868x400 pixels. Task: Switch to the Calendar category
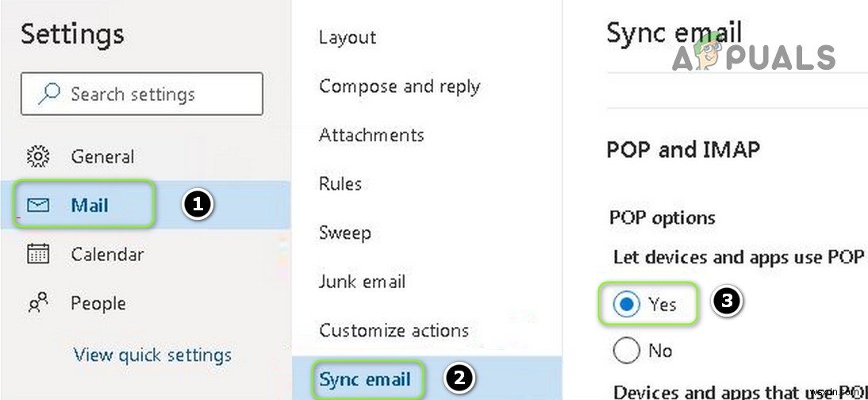[x=107, y=255]
